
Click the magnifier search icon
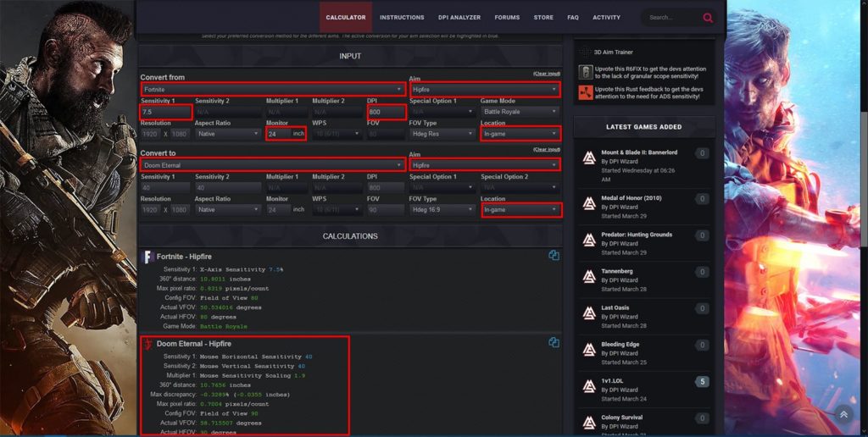(x=708, y=18)
